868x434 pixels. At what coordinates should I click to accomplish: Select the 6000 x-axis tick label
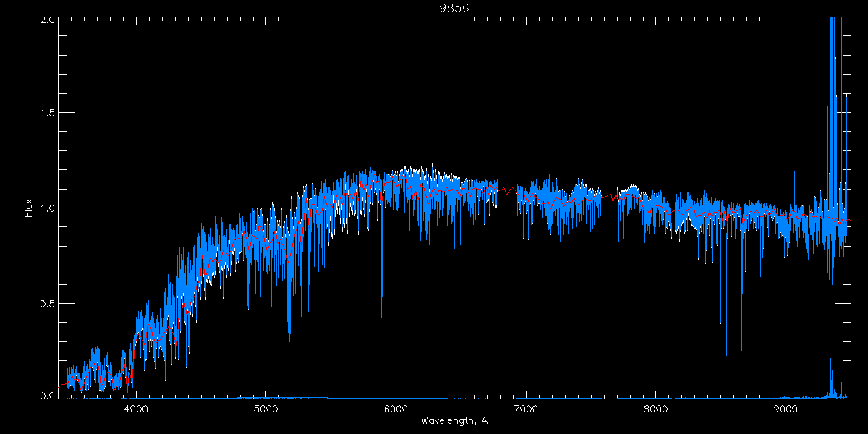tap(396, 409)
